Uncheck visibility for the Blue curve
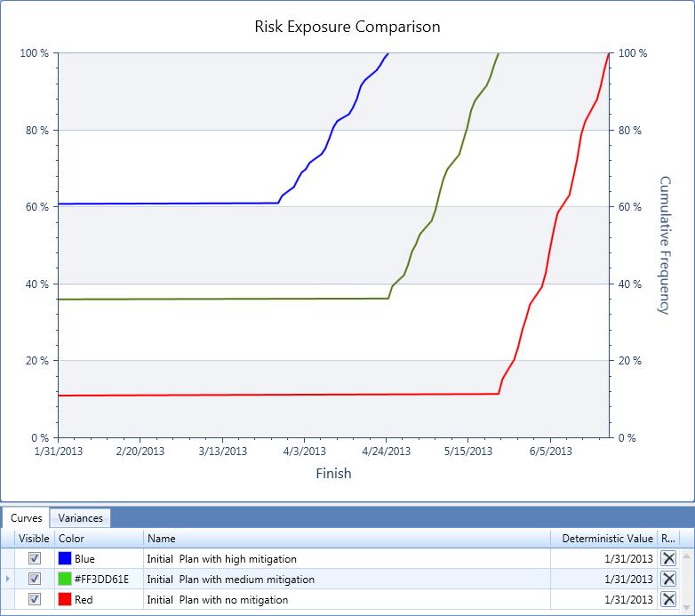This screenshot has width=695, height=616. click(x=35, y=558)
